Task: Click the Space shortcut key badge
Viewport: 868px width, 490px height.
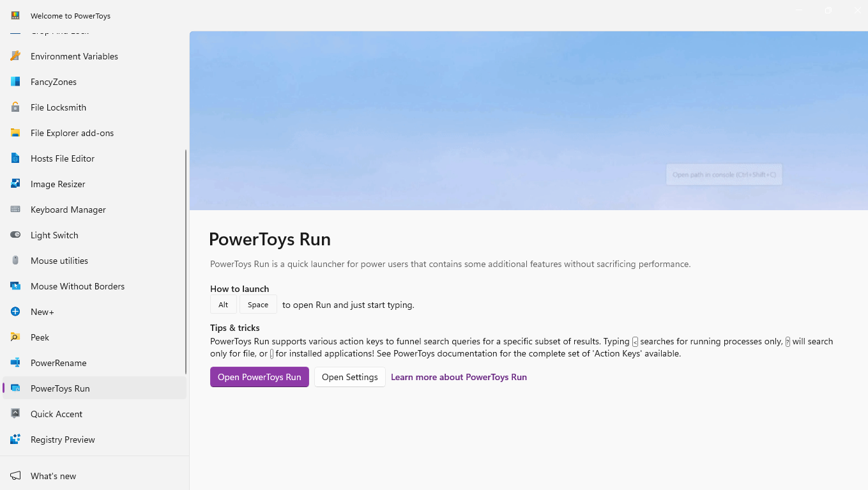Action: click(258, 305)
